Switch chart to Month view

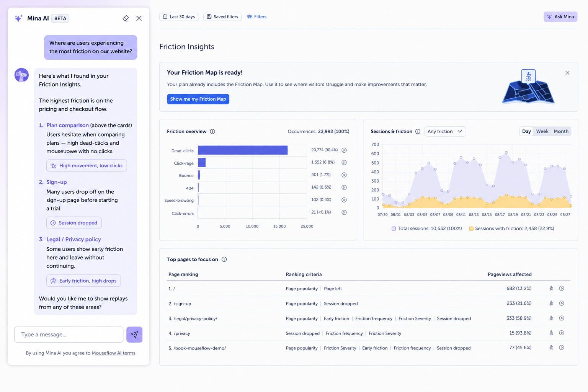coord(561,131)
